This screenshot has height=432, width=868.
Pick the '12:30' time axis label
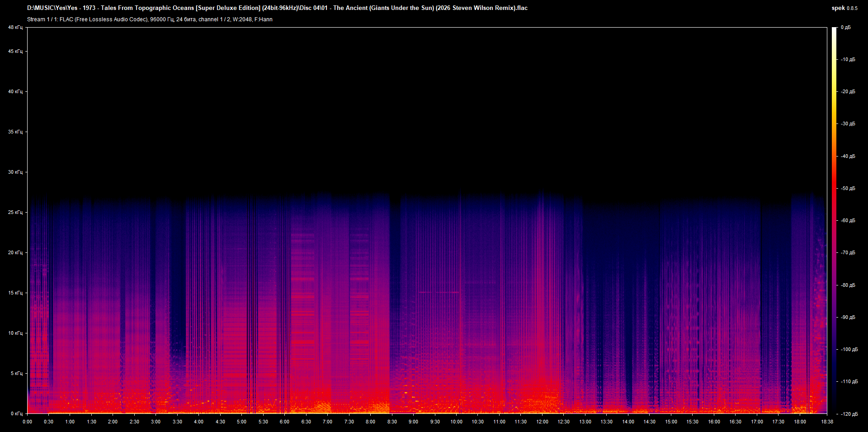point(563,422)
